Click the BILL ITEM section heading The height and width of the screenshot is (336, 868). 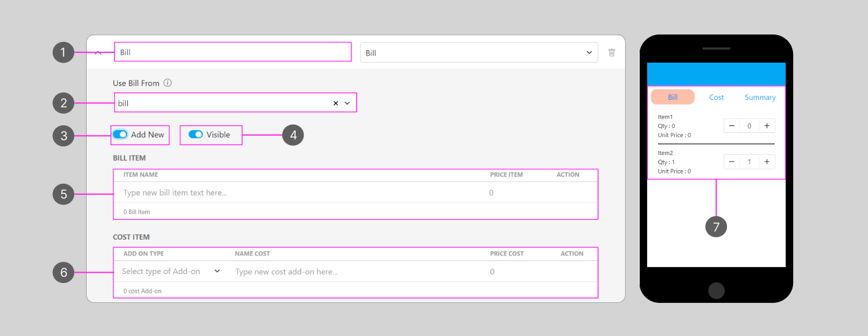[x=129, y=158]
